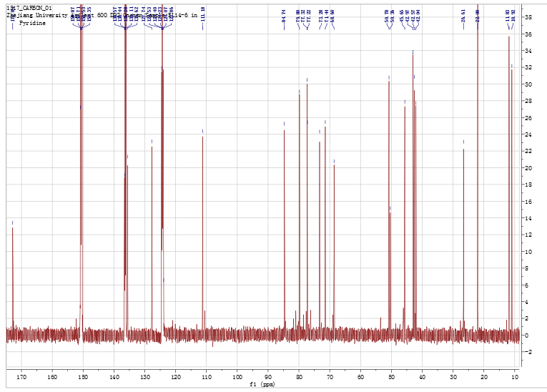Select the peak label '11.83'
Screen dimensions: 547x392
point(508,16)
